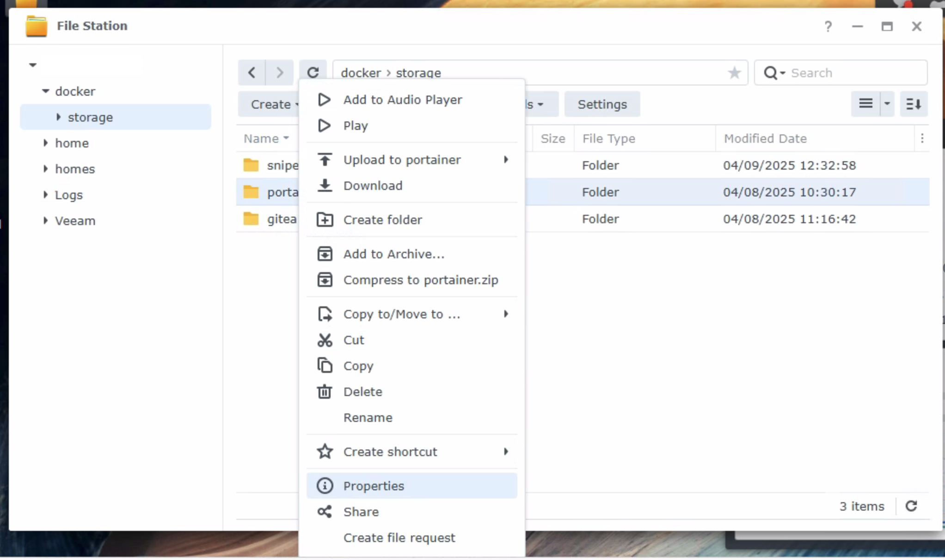
Task: Add current path to favorites star
Action: point(734,73)
